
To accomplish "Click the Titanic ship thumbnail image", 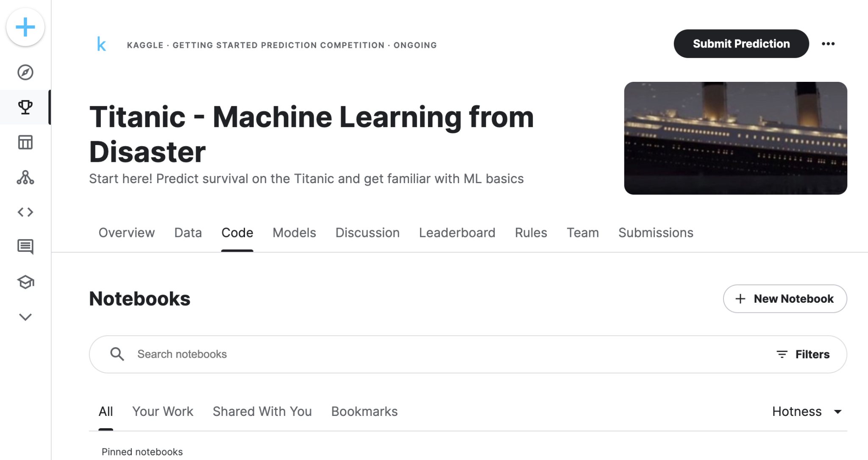I will tap(735, 138).
